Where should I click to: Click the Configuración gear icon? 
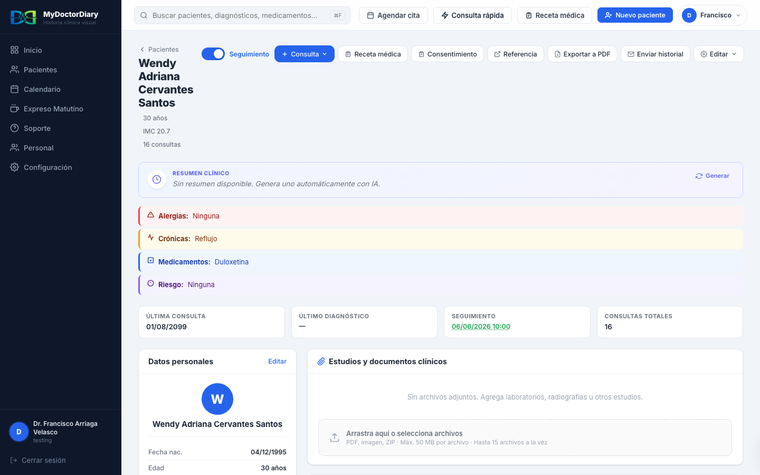tap(15, 167)
